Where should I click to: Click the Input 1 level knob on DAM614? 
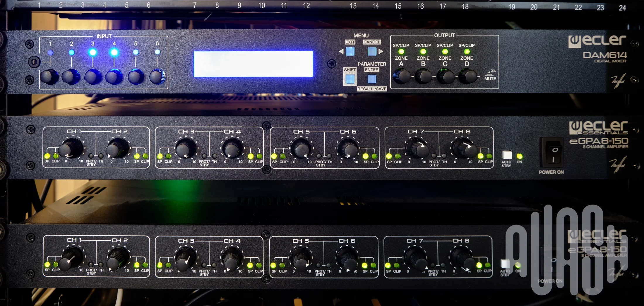pos(49,77)
